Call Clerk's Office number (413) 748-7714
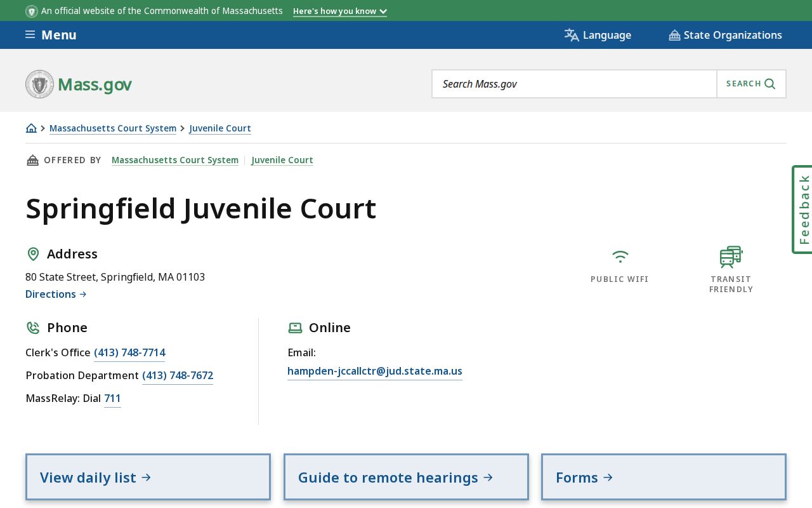Image resolution: width=812 pixels, height=508 pixels. click(129, 352)
